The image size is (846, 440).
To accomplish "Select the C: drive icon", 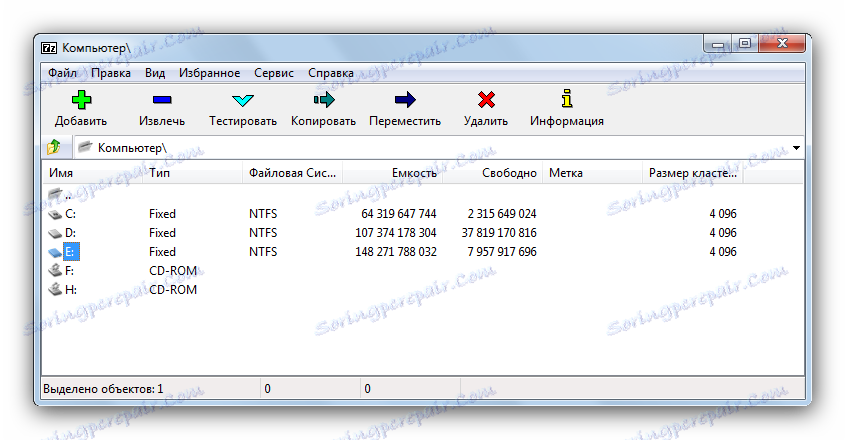I will (55, 215).
